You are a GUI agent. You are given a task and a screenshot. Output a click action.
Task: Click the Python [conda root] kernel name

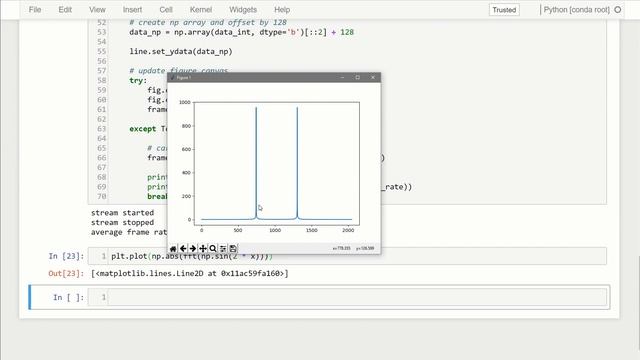[576, 9]
